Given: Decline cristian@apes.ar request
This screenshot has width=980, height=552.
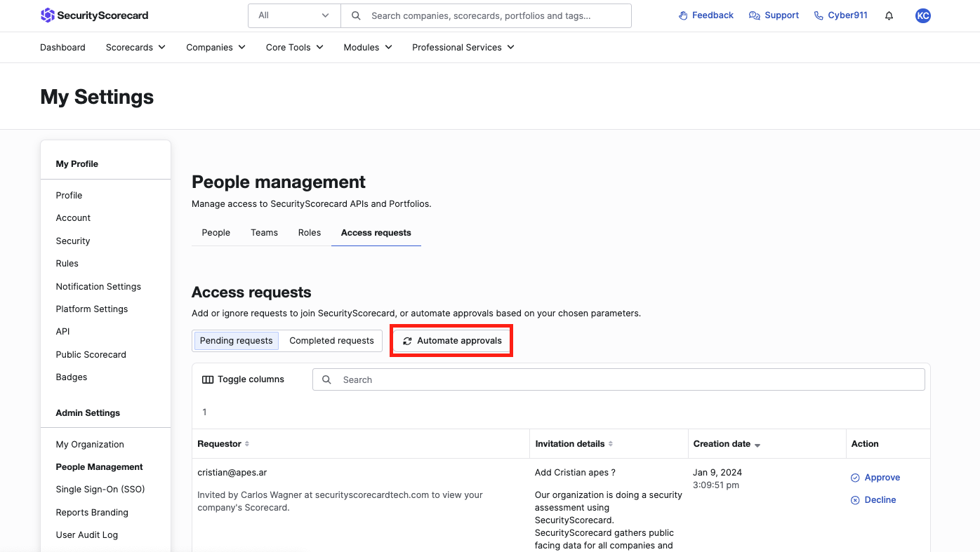Looking at the screenshot, I should (873, 500).
